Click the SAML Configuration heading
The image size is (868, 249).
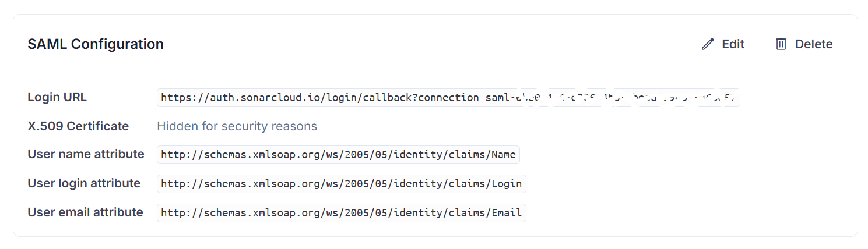click(96, 44)
